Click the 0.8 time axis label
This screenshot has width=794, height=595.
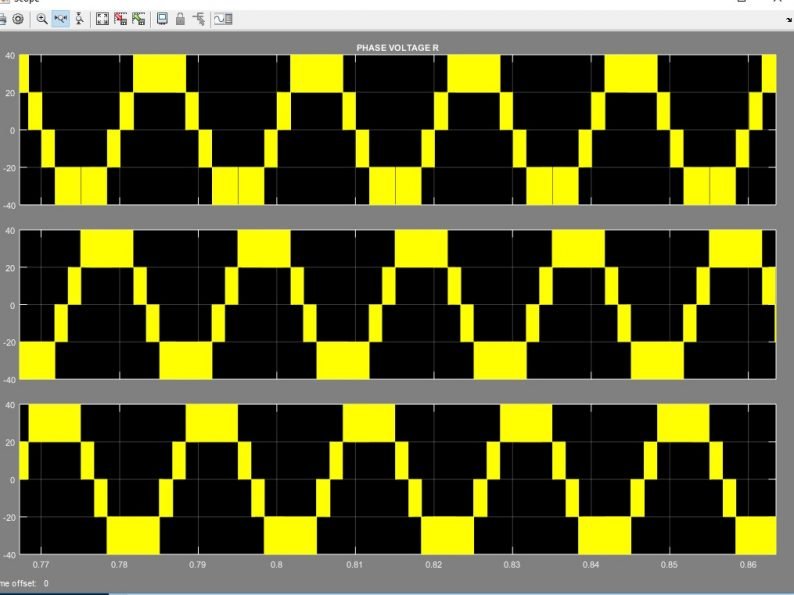coord(276,564)
